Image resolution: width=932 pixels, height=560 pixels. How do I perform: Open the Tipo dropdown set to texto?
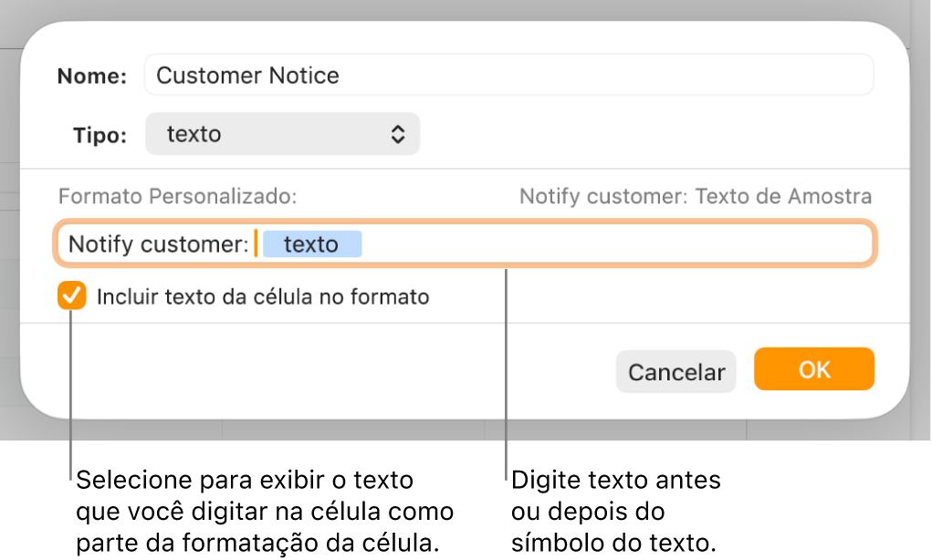[282, 134]
